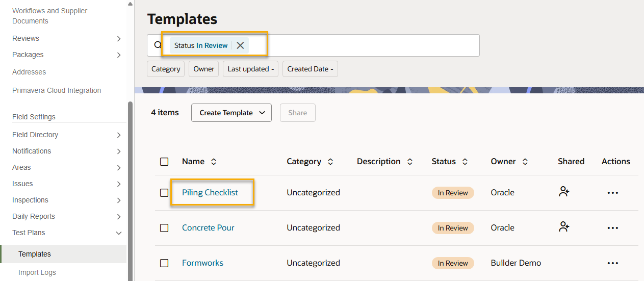Check the Piling Checklist row checkbox
Viewport: 644px width, 281px height.
164,193
